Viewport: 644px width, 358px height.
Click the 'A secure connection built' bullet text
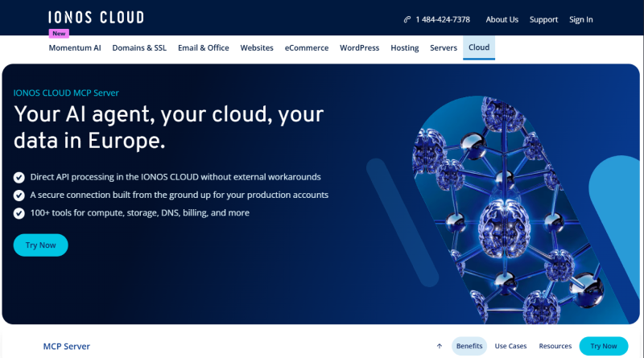point(179,195)
